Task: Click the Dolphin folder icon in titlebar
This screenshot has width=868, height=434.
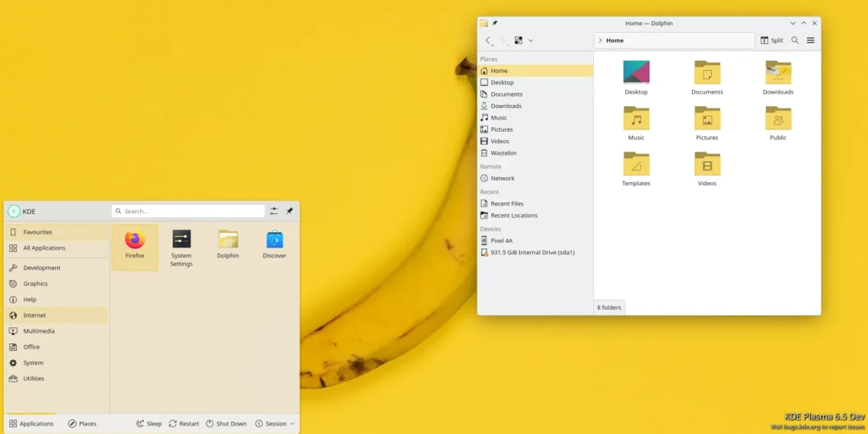Action: click(x=483, y=24)
